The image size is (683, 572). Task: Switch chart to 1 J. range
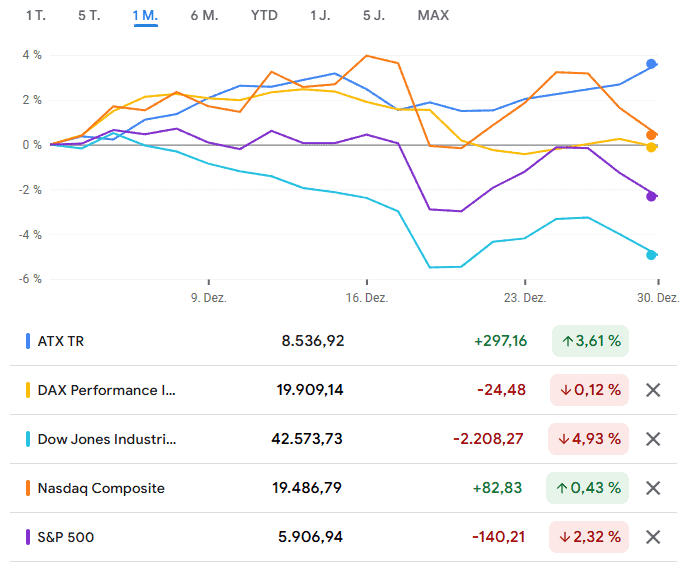tap(320, 16)
